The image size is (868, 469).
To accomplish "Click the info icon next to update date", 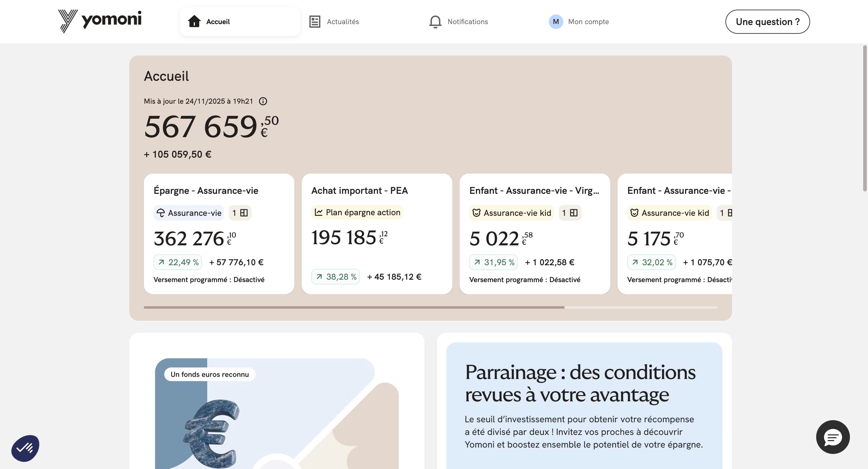I will (263, 101).
